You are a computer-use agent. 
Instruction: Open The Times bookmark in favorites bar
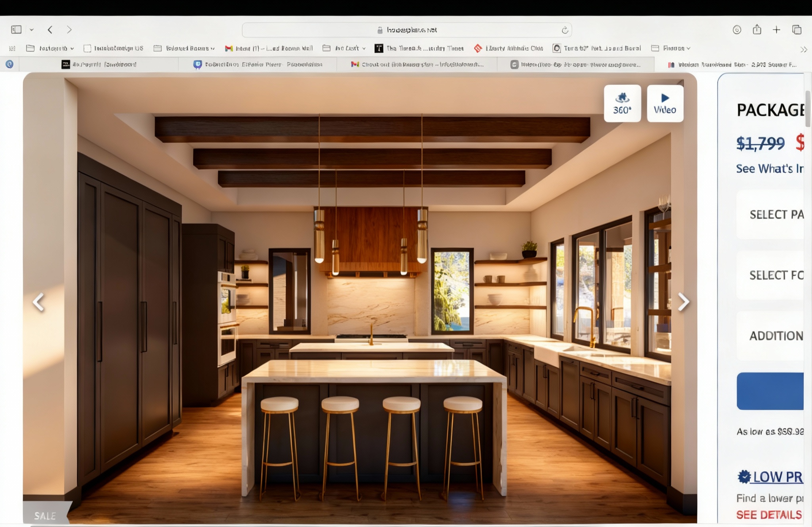[x=419, y=48]
